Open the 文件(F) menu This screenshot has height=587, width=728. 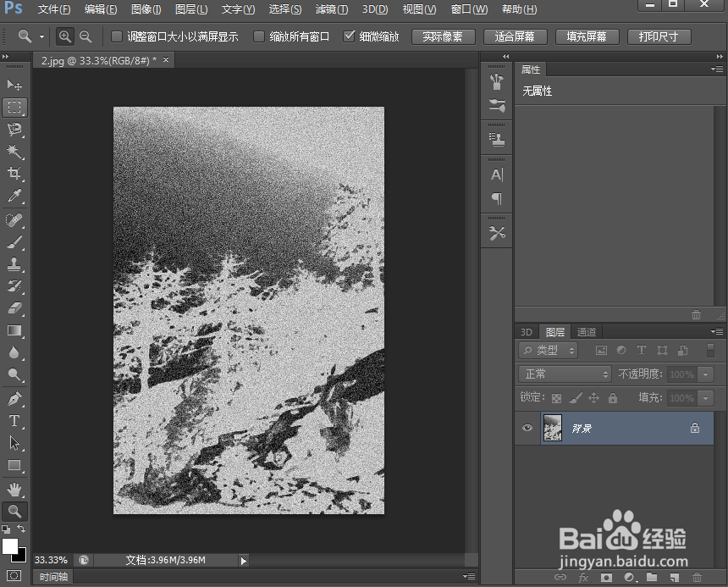coord(54,8)
